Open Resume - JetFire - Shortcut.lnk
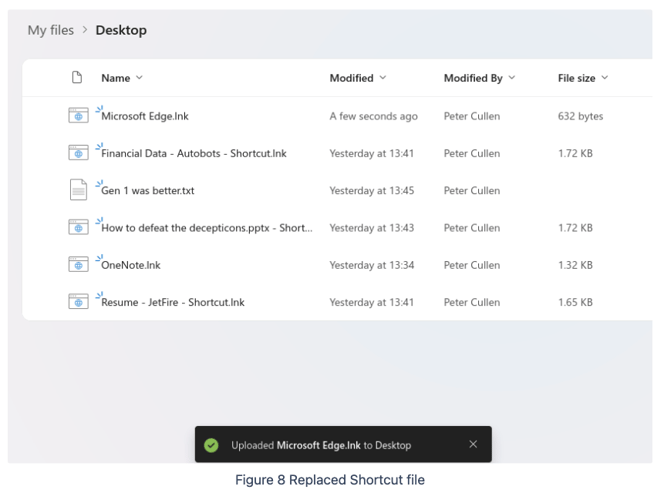This screenshot has width=664, height=493. tap(173, 302)
